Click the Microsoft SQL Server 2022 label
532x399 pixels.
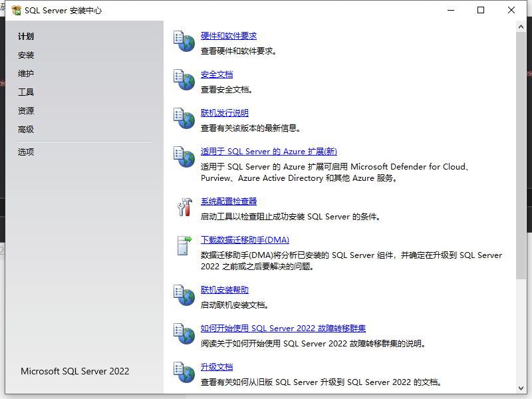75,371
